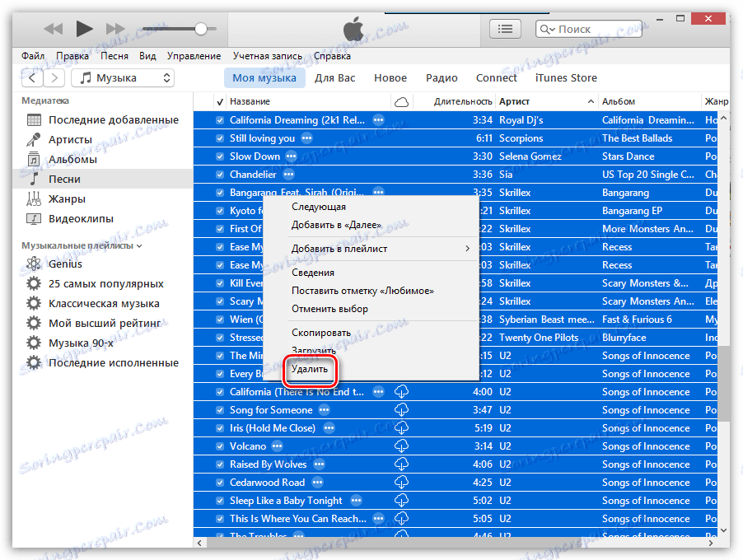Uncheck the Cedarwood Road checkbox
The image size is (743, 560).
pos(220,483)
